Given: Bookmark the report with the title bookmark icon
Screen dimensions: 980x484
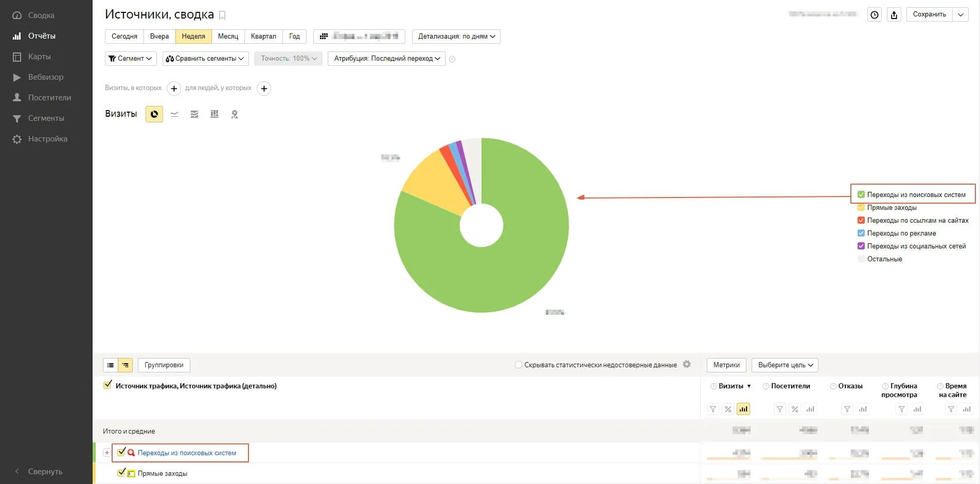Looking at the screenshot, I should tap(222, 15).
